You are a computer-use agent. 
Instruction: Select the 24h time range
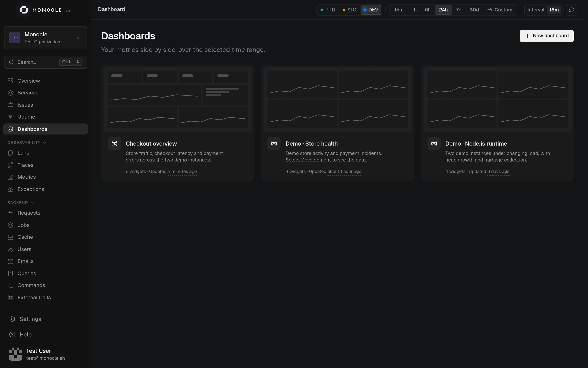click(x=443, y=10)
